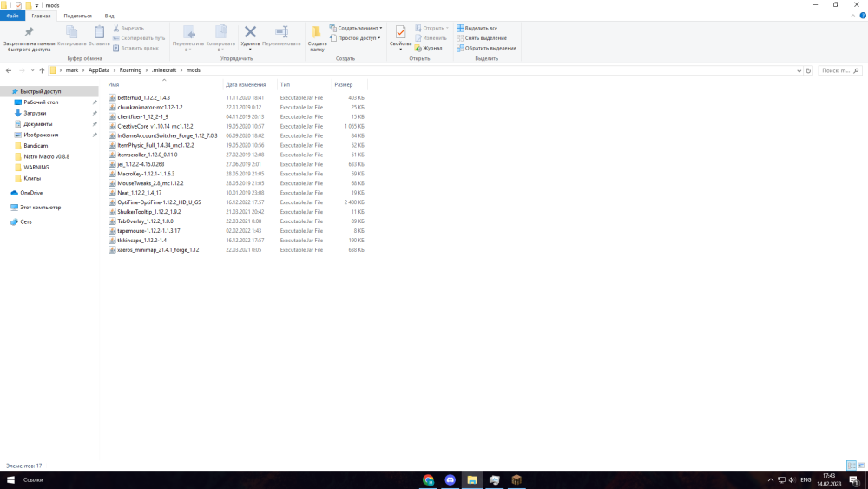This screenshot has height=489, width=868.
Task: Switch to the View (Вид) tab
Action: tap(109, 16)
